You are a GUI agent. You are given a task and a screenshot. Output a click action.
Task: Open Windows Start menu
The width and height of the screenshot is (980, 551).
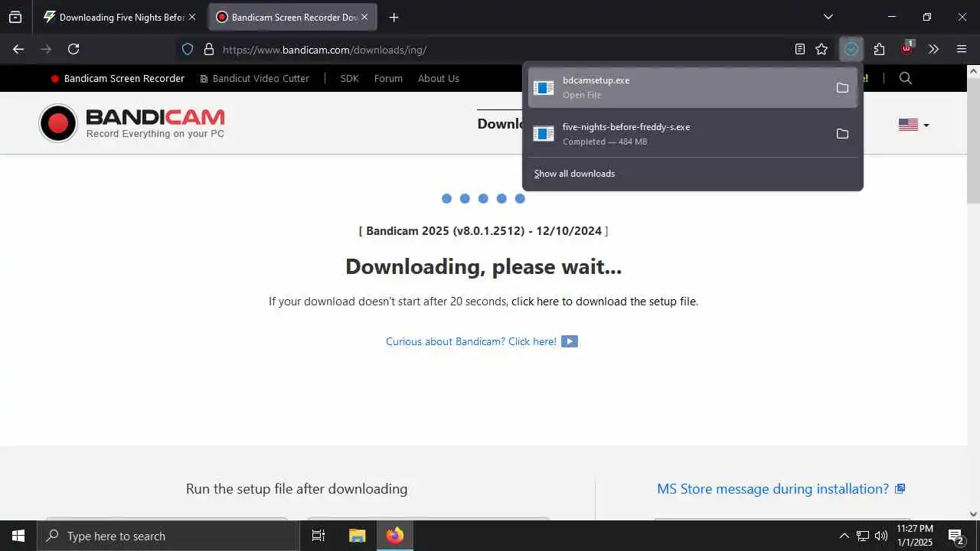18,536
